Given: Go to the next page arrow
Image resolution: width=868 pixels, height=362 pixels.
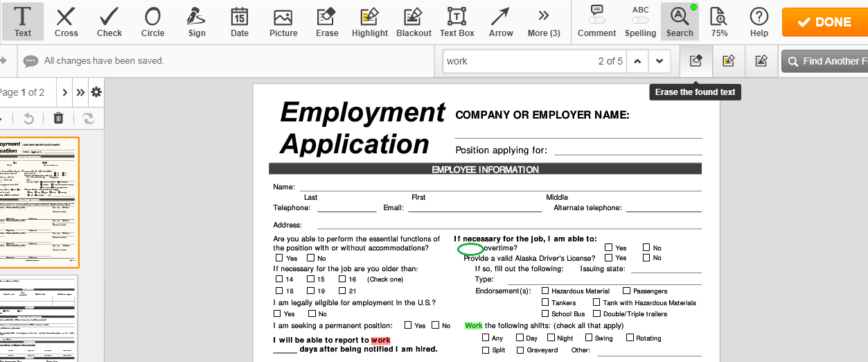Looking at the screenshot, I should click(x=64, y=92).
